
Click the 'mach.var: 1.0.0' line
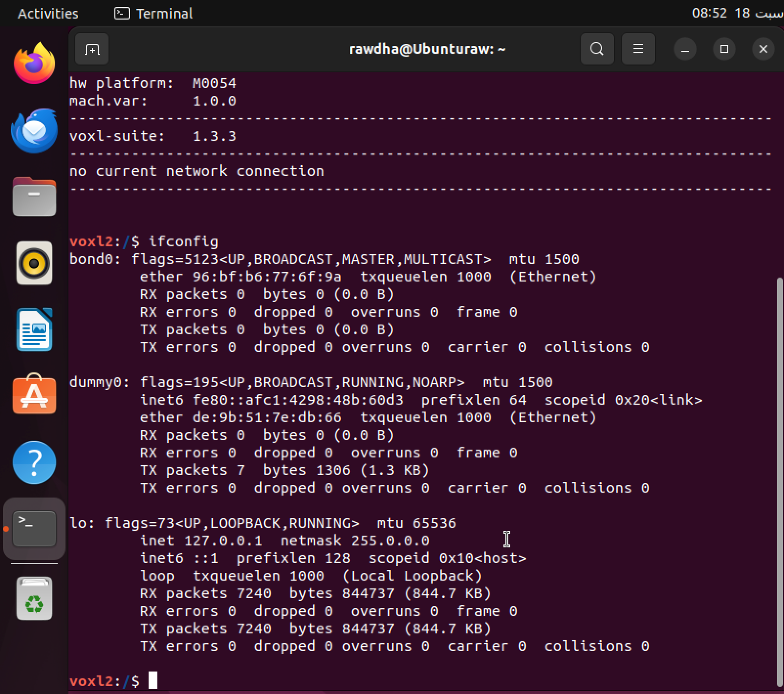tap(152, 101)
